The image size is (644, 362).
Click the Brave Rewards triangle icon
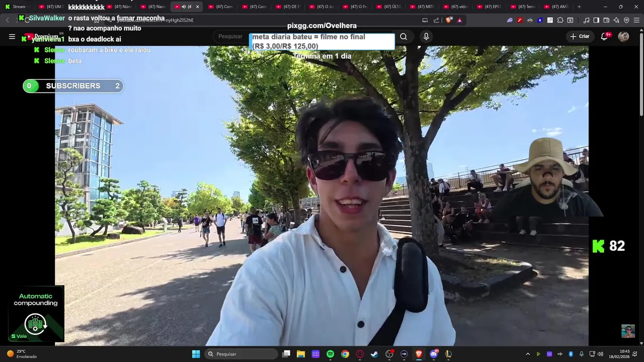(459, 20)
